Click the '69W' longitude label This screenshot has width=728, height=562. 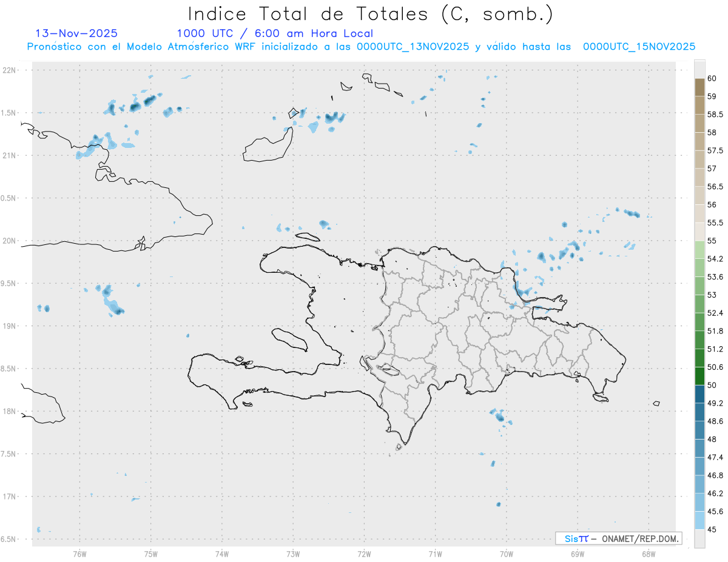[577, 554]
